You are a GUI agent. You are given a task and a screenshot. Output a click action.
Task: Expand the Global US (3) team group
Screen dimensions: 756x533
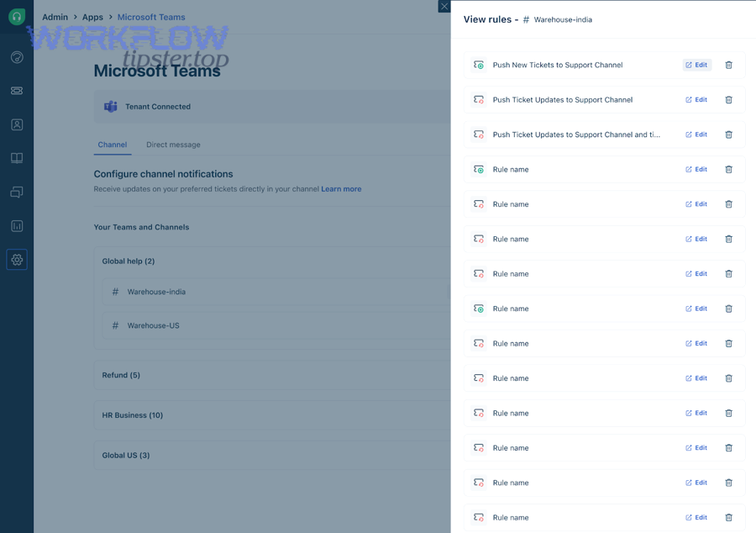123,455
